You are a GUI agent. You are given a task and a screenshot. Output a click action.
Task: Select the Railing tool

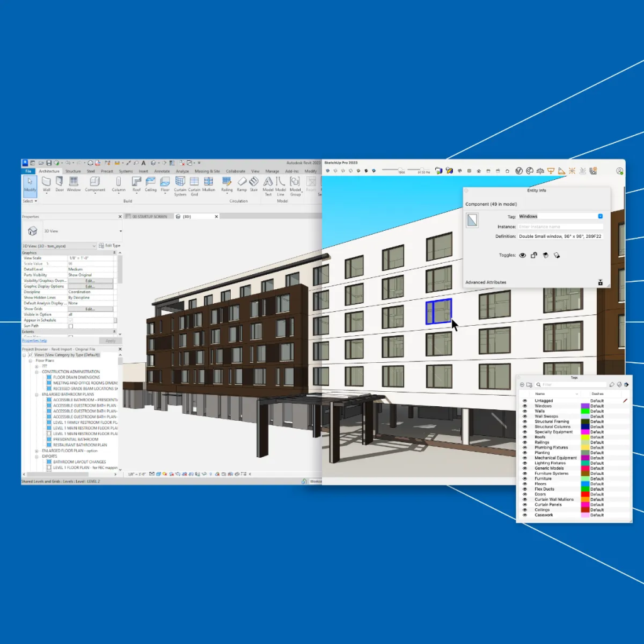(x=227, y=183)
